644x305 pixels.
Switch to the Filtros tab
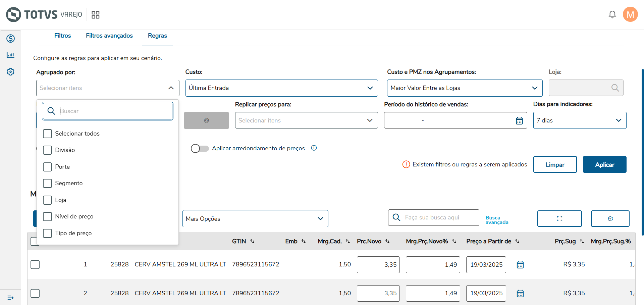point(63,36)
